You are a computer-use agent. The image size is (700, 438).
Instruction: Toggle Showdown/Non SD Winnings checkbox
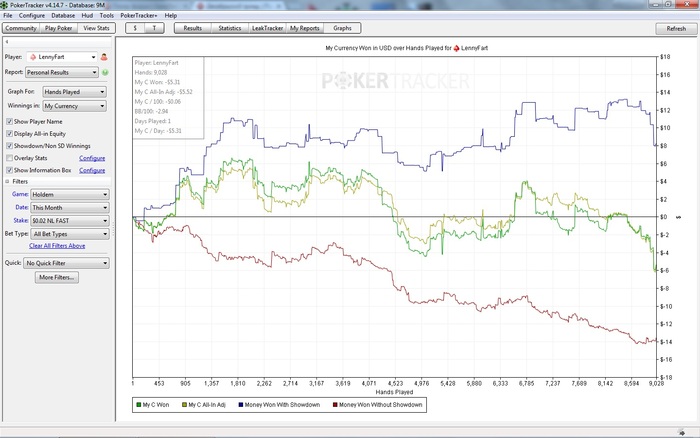(9, 146)
